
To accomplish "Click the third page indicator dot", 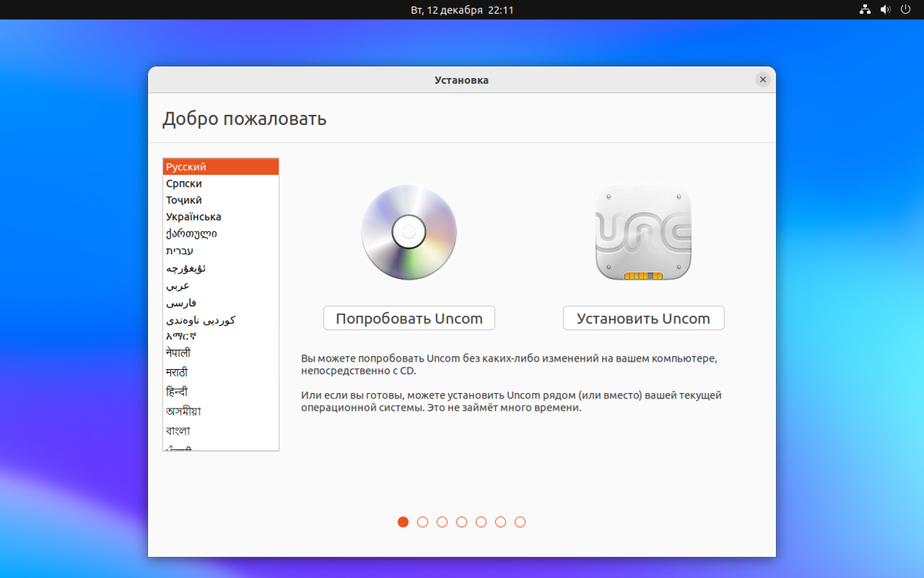I will (x=442, y=522).
